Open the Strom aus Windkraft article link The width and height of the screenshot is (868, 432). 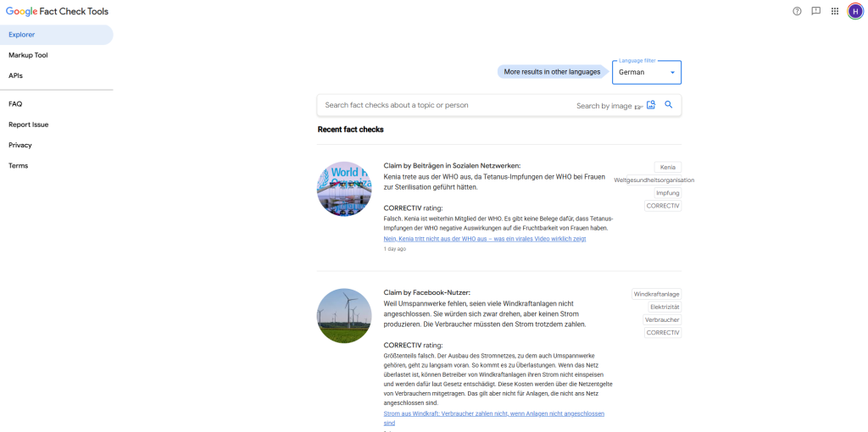coord(493,413)
